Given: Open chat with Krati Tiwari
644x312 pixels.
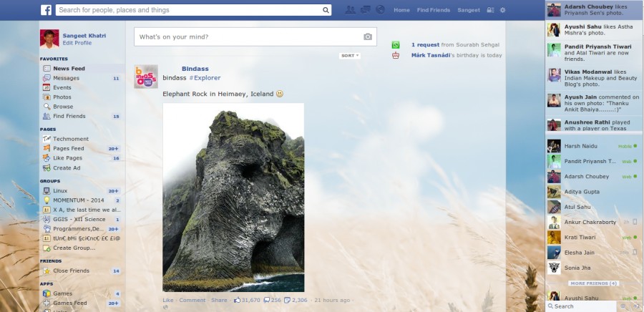Looking at the screenshot, I should (x=593, y=238).
